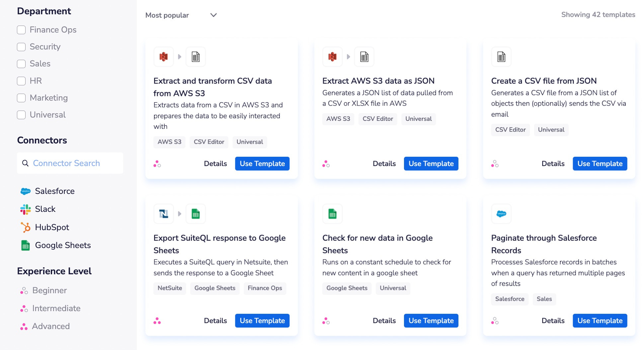Toggle the Marketing department checkbox
Viewport: 644px width, 350px height.
click(21, 98)
